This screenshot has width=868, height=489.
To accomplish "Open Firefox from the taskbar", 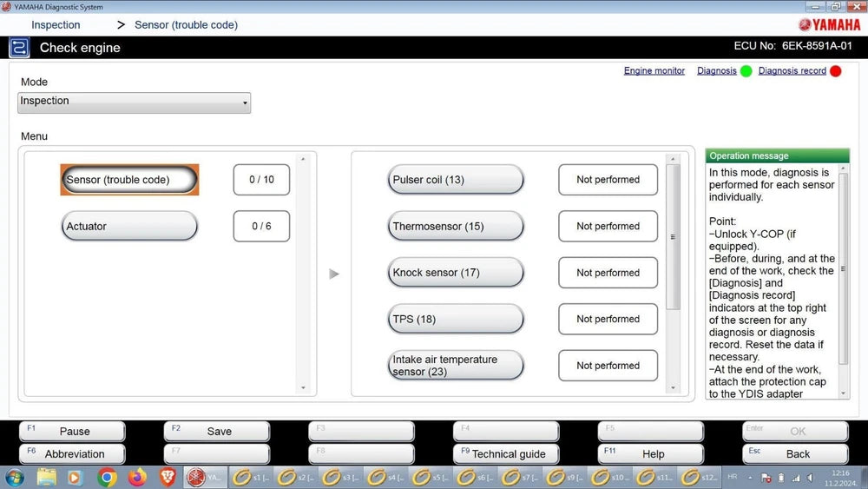I will click(137, 477).
